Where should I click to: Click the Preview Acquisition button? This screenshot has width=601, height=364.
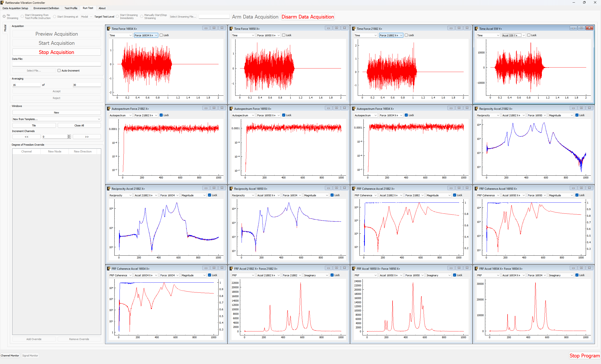click(x=57, y=34)
